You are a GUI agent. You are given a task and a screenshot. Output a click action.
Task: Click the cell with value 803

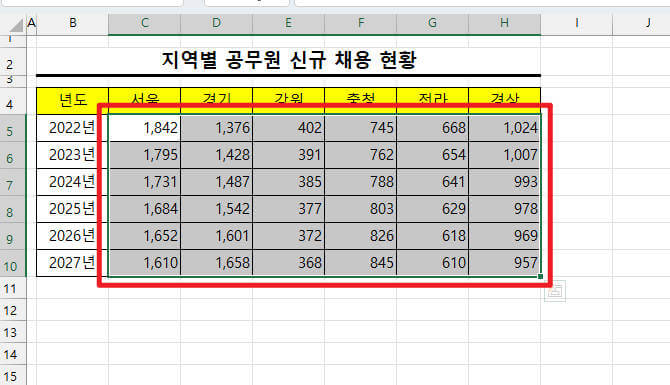pyautogui.click(x=361, y=209)
